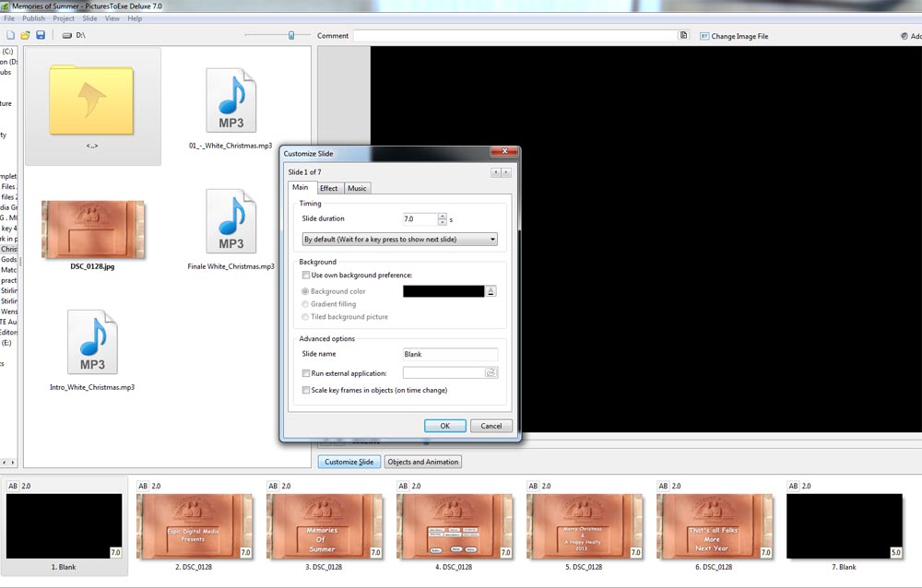Image resolution: width=922 pixels, height=588 pixels.
Task: Go to next slide arrow in dialog
Action: [506, 172]
